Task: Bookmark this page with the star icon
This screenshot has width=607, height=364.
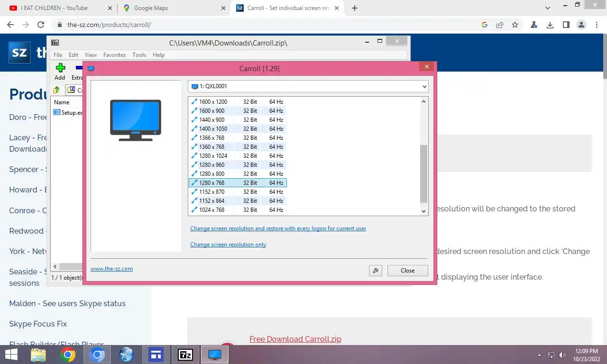Action: click(515, 25)
